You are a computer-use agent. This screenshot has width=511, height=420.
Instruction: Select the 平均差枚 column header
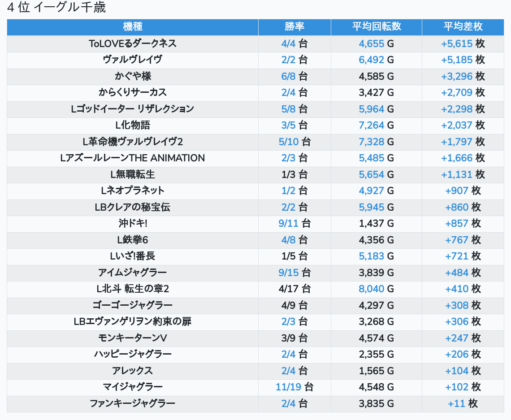coord(463,26)
